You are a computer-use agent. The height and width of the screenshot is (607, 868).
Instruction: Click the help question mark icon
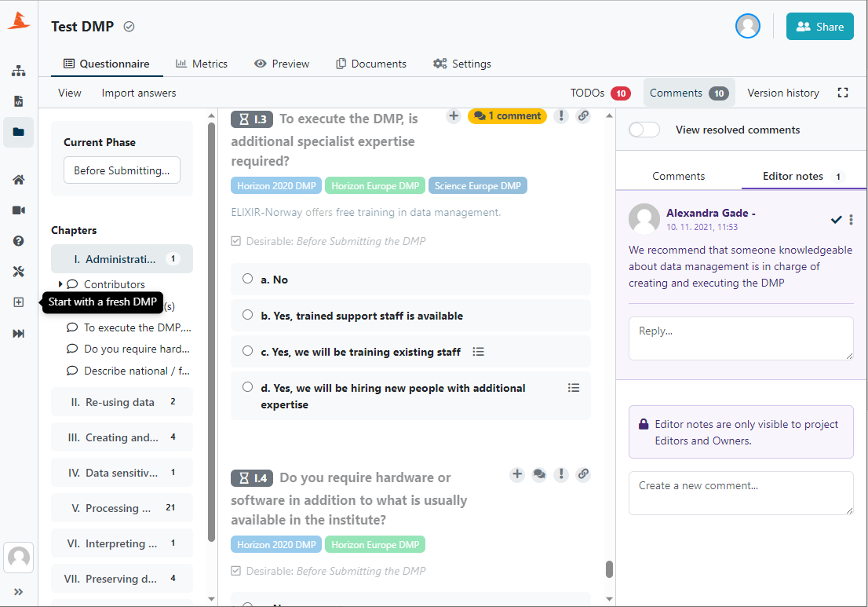point(19,241)
